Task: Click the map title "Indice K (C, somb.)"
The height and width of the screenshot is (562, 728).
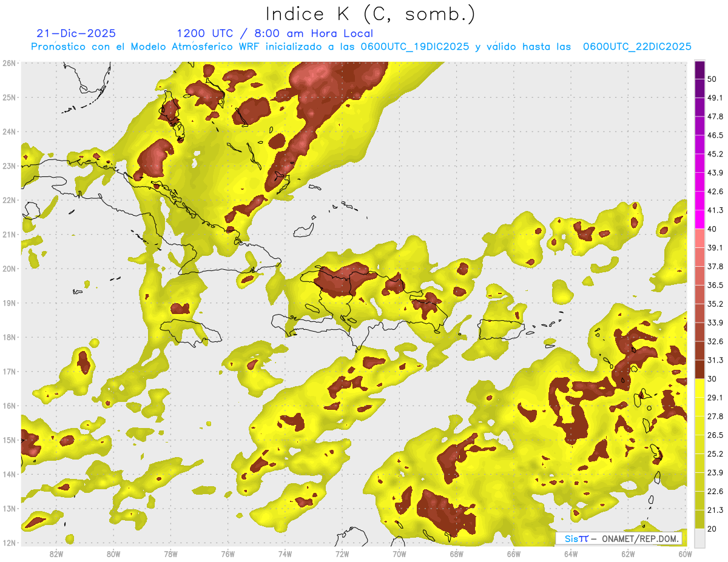Action: pos(371,14)
